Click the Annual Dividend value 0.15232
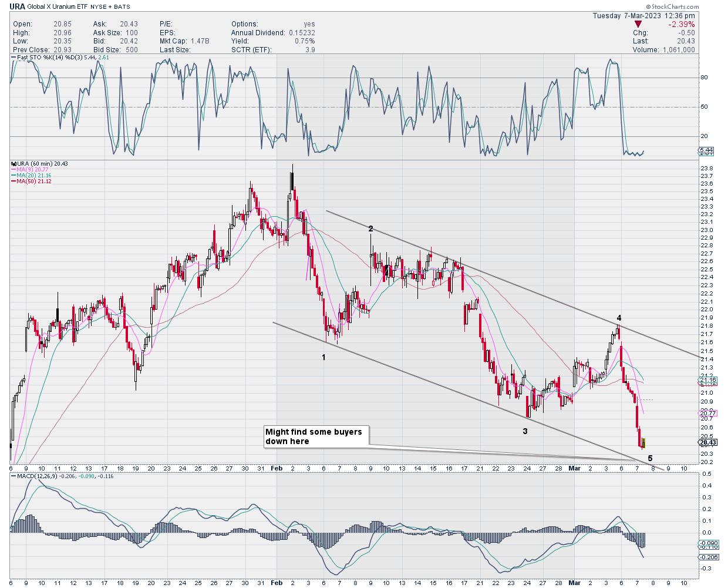This screenshot has width=728, height=588. click(302, 33)
